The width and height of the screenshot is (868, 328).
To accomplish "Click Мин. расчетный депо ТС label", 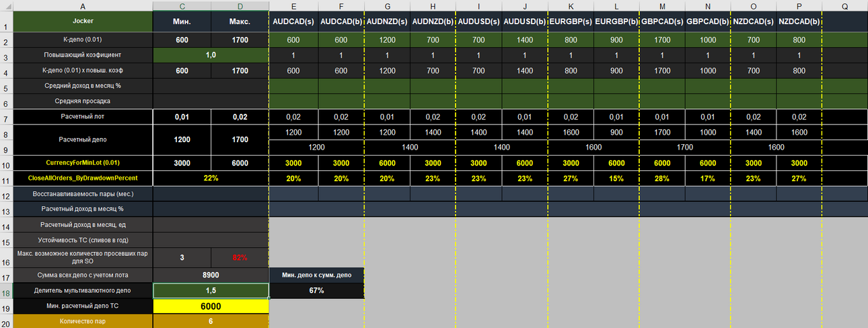I will click(x=83, y=306).
